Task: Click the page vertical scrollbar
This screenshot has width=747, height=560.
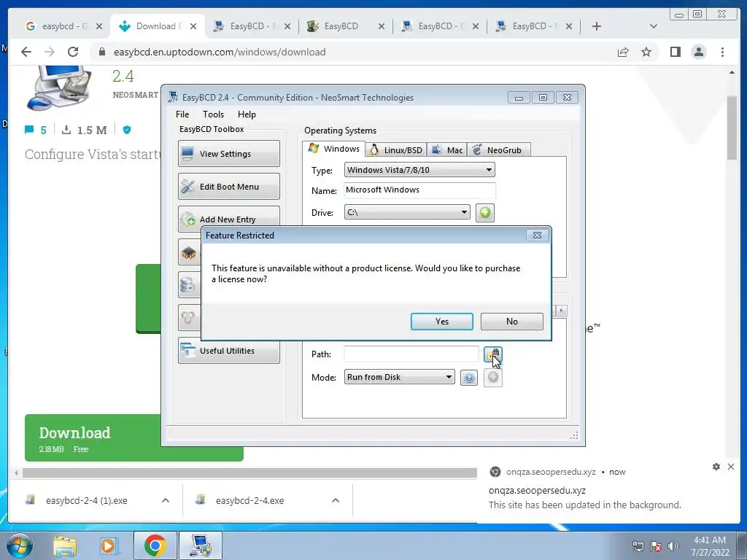Action: (732, 128)
